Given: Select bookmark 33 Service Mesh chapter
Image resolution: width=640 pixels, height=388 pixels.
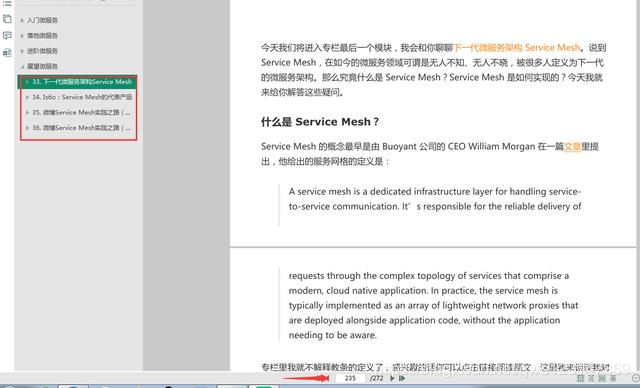Looking at the screenshot, I should pos(77,82).
